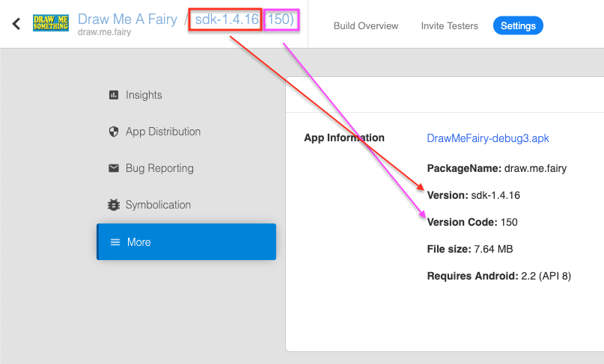Switch to the Build Overview tab

[366, 25]
